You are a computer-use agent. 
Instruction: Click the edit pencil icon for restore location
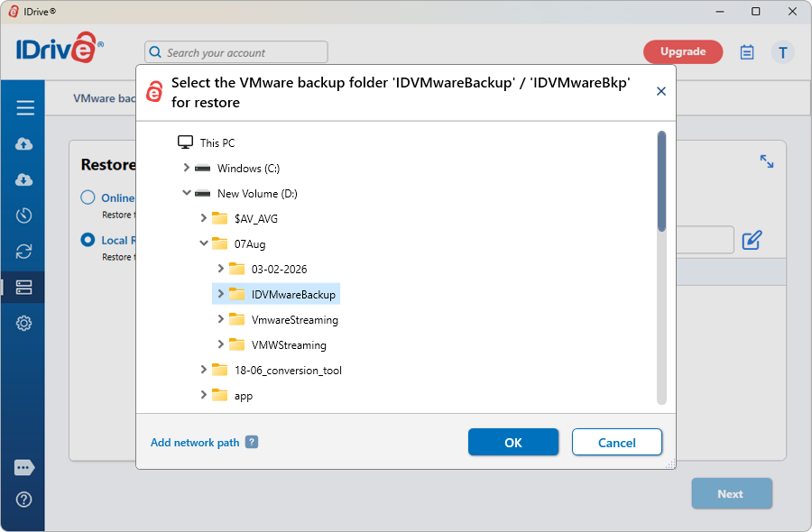(x=752, y=240)
